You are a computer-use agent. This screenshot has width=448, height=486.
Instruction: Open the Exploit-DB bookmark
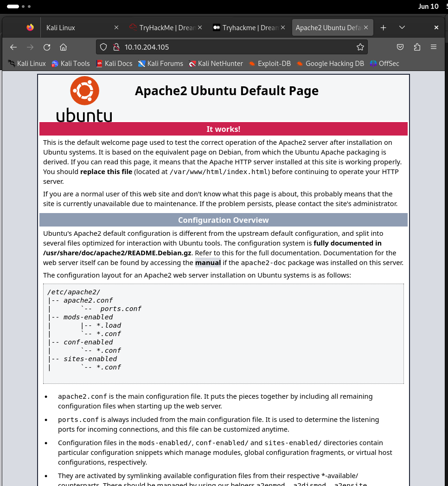coord(269,64)
